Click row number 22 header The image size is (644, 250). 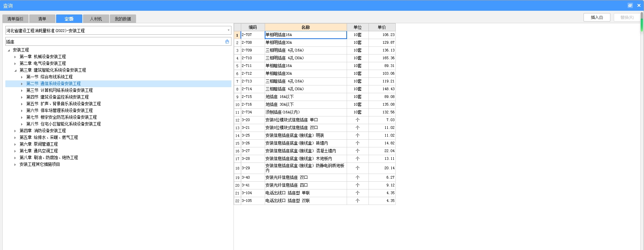click(x=237, y=201)
